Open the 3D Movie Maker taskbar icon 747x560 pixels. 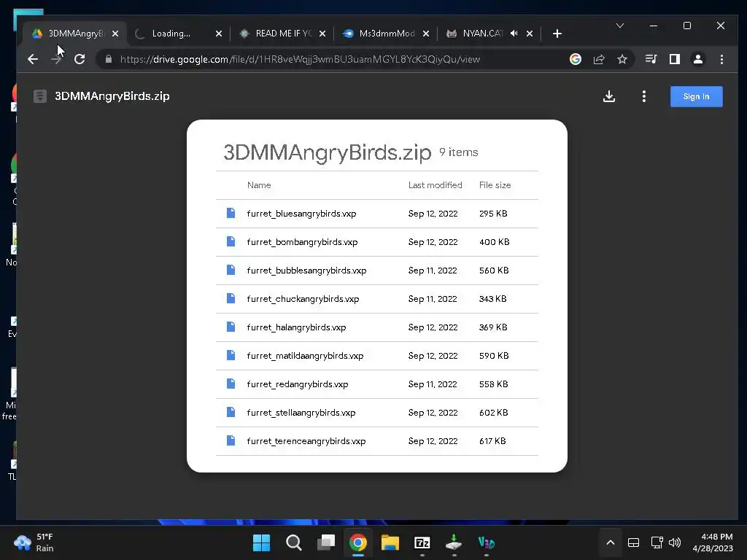tap(486, 542)
